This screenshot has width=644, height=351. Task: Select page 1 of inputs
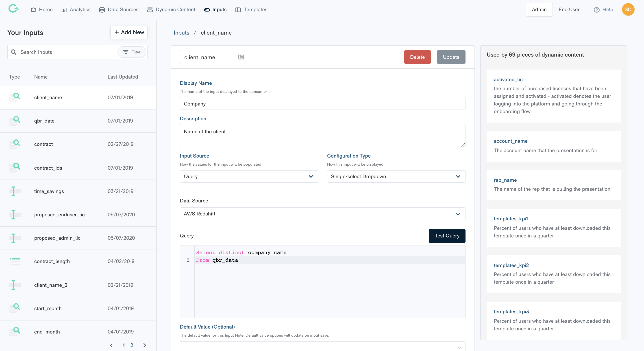point(124,345)
